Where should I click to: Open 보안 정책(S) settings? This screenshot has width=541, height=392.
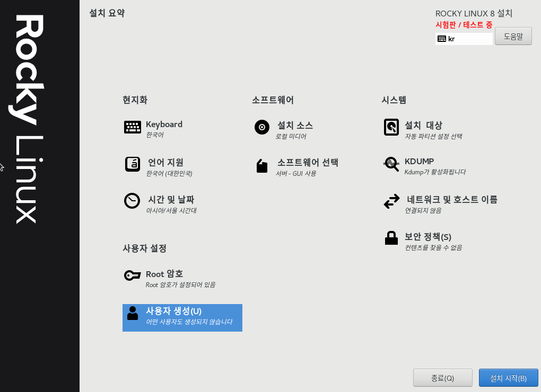pyautogui.click(x=428, y=237)
